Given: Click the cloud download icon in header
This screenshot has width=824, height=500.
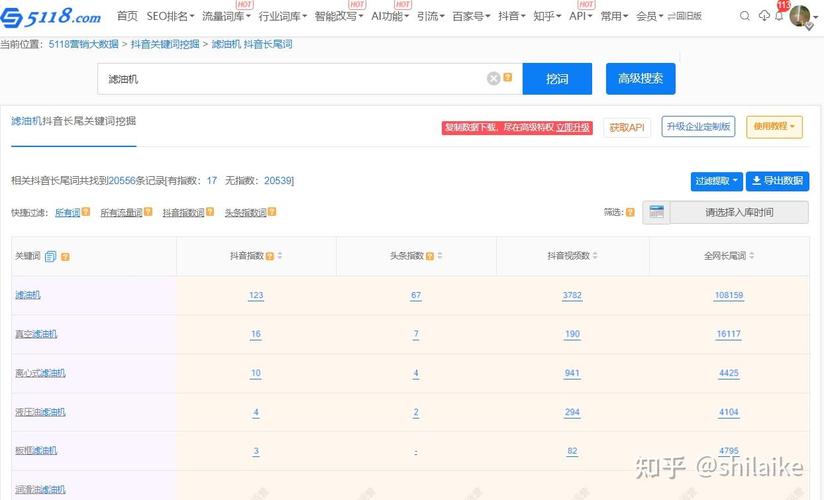Looking at the screenshot, I should click(764, 16).
